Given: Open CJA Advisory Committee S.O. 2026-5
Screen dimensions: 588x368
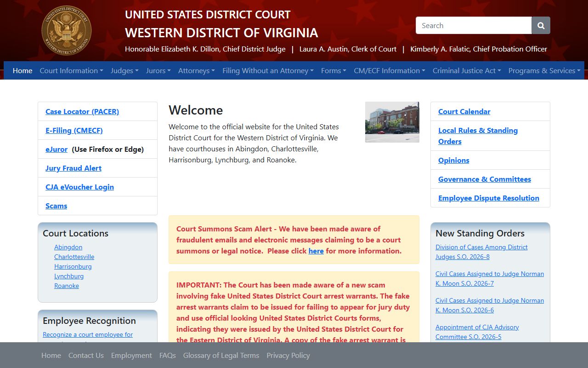Looking at the screenshot, I should 477,332.
